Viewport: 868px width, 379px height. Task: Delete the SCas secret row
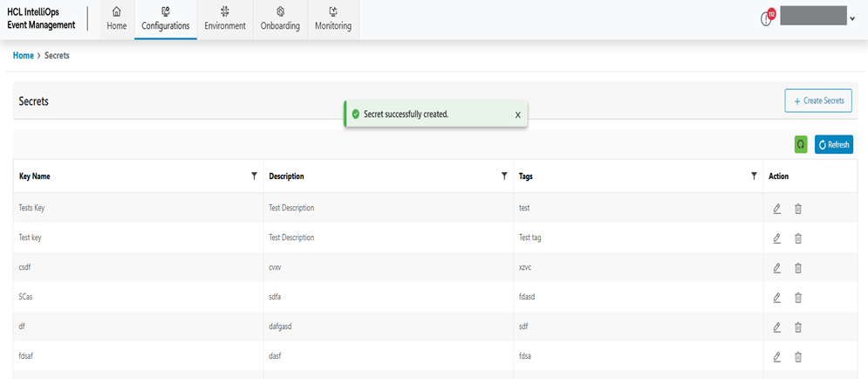(797, 298)
